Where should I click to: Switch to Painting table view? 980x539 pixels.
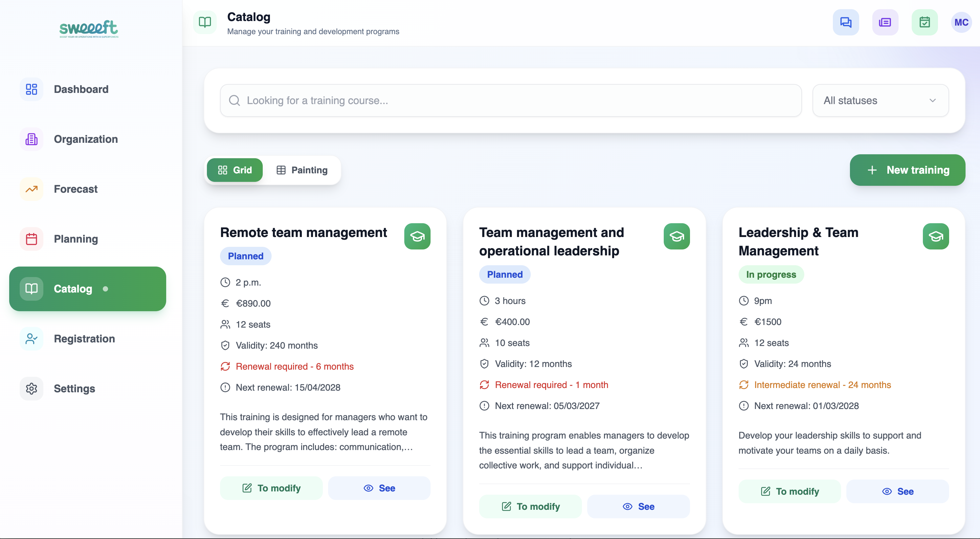point(302,170)
